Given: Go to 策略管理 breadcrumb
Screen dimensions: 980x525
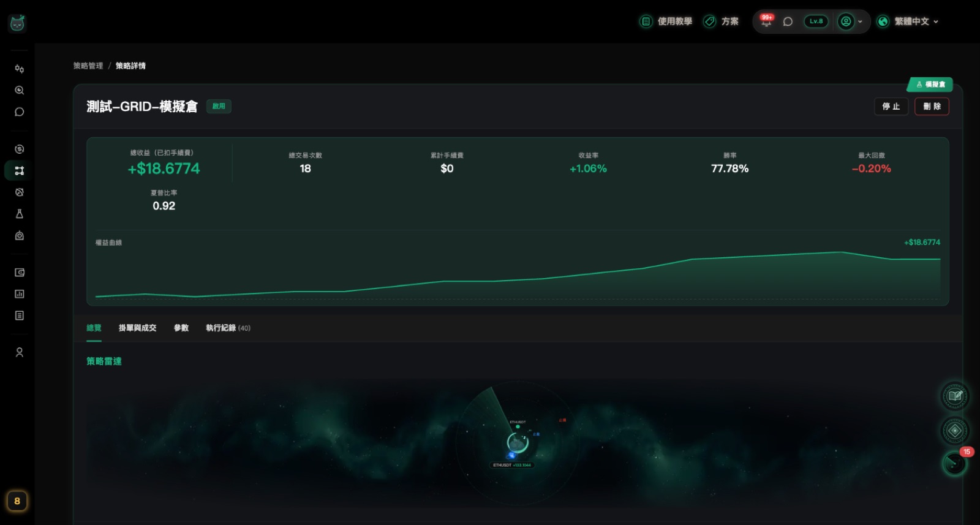Looking at the screenshot, I should pos(88,66).
